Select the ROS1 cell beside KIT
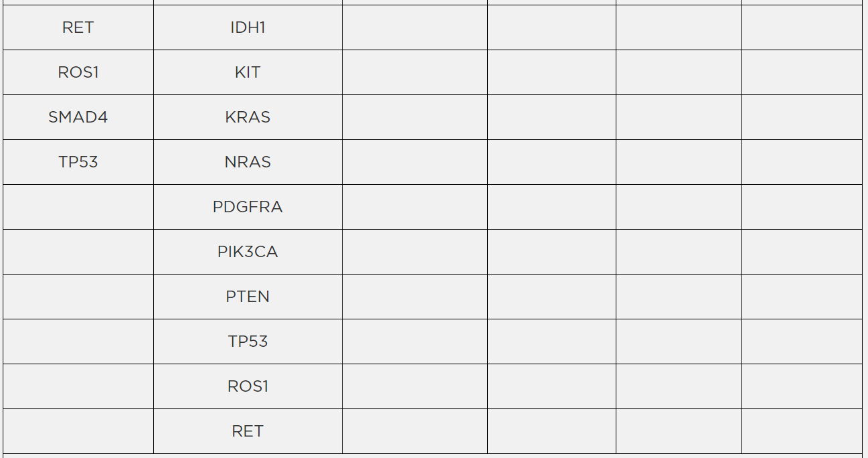 click(x=78, y=72)
